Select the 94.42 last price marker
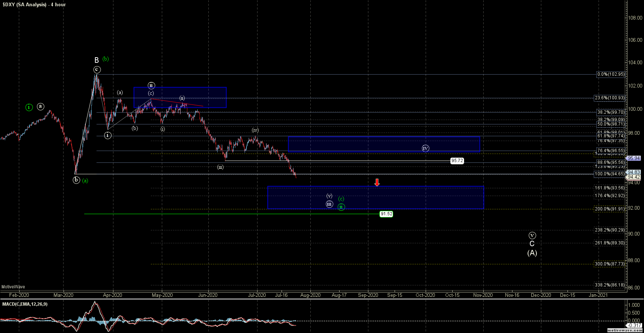 pyautogui.click(x=634, y=177)
